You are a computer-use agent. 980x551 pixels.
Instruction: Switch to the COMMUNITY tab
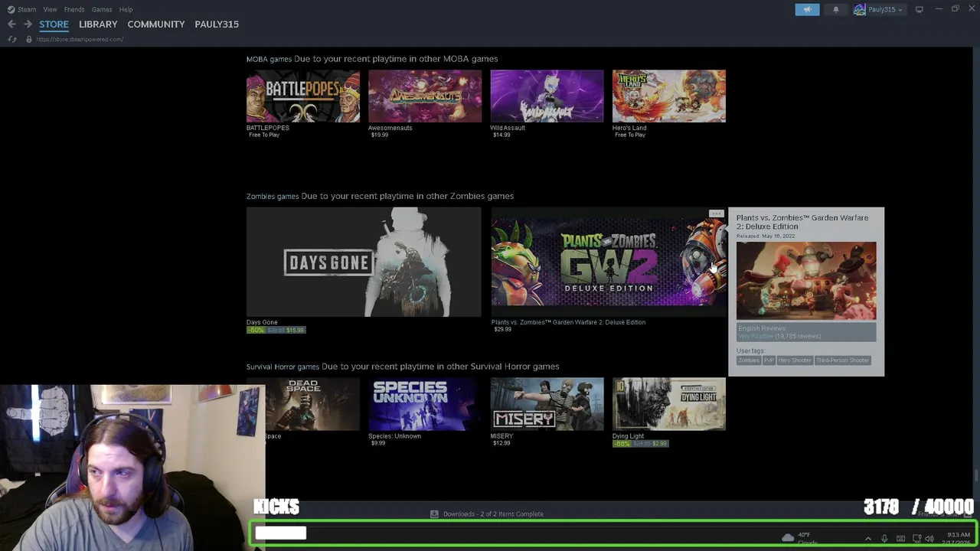point(156,24)
